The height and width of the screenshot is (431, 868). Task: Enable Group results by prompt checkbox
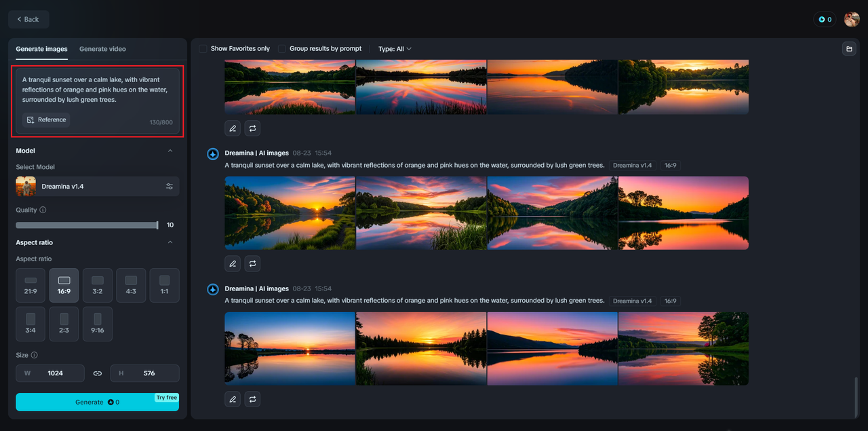pos(282,49)
